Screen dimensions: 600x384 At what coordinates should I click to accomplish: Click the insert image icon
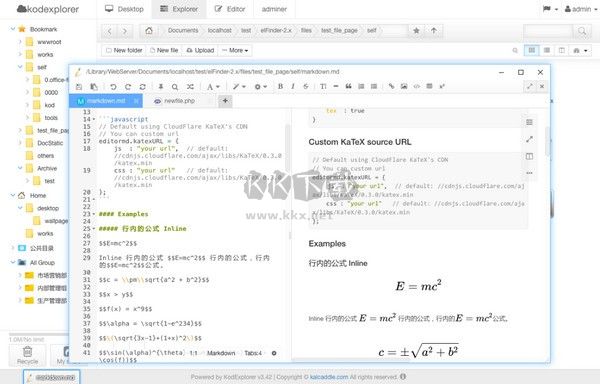click(x=404, y=86)
